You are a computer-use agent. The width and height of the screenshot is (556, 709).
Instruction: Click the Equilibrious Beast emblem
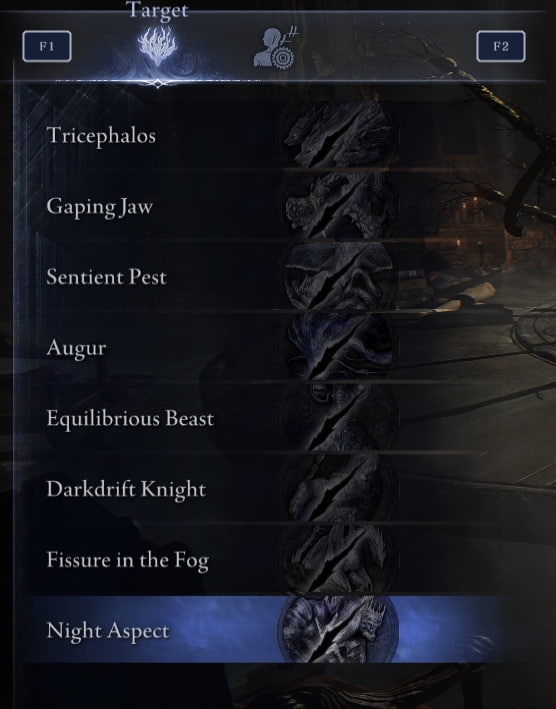click(x=338, y=417)
